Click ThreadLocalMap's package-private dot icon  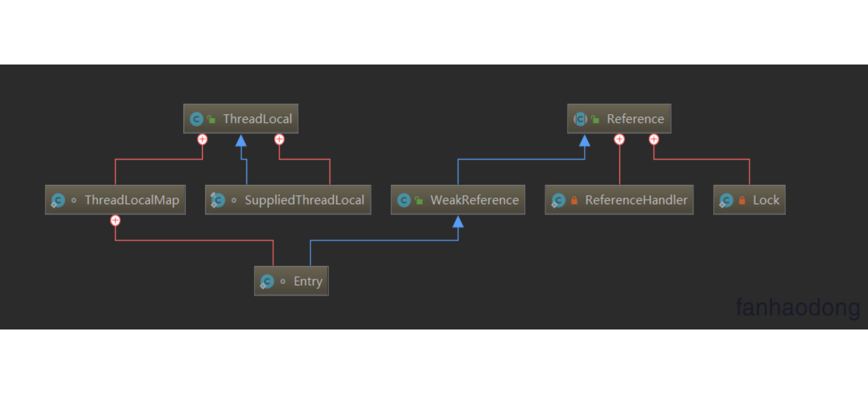point(74,200)
